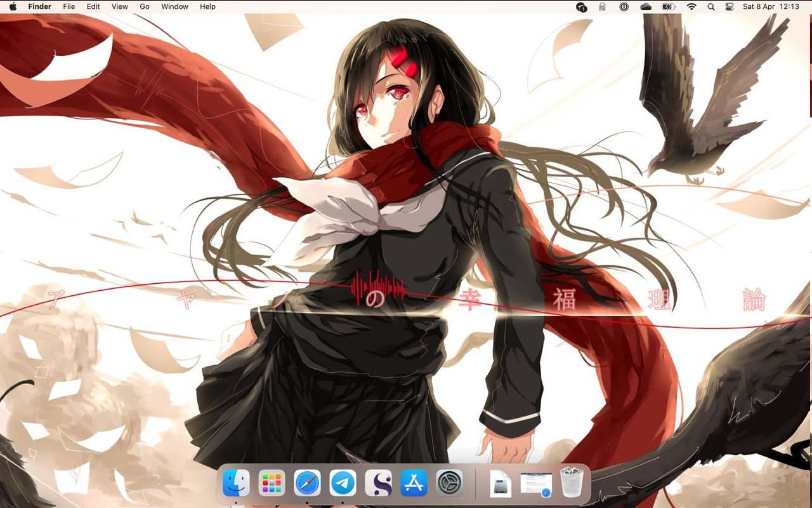Open Launchpad from the Dock

point(272,483)
